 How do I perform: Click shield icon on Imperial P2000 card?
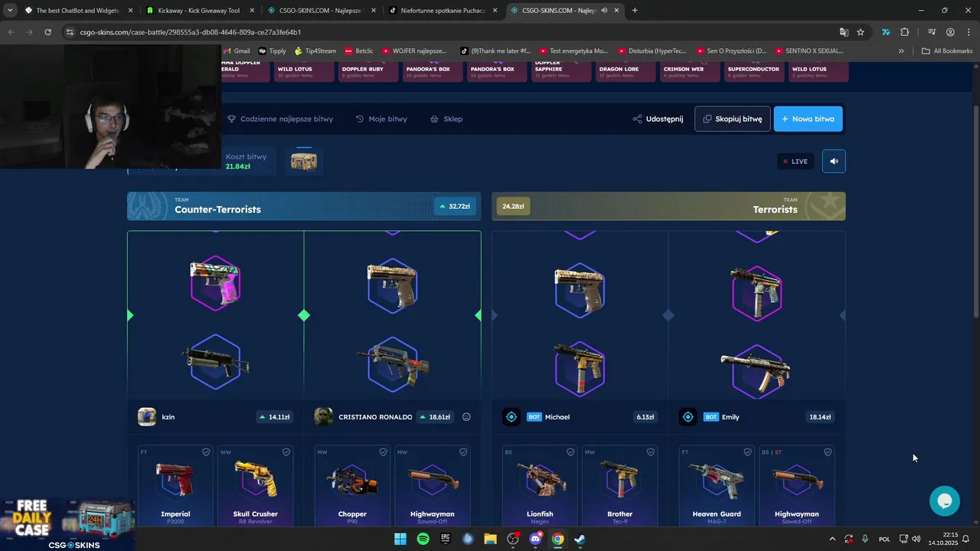(205, 452)
